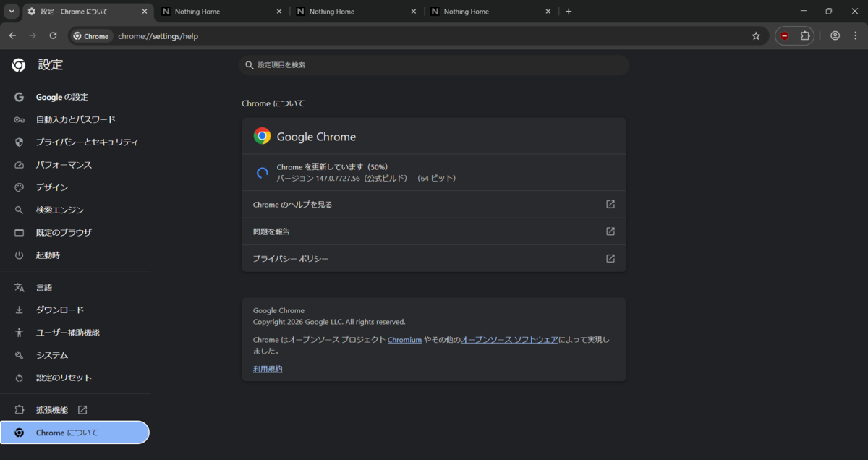
Task: Open the オープンソース ソフトウェア link
Action: pos(509,340)
